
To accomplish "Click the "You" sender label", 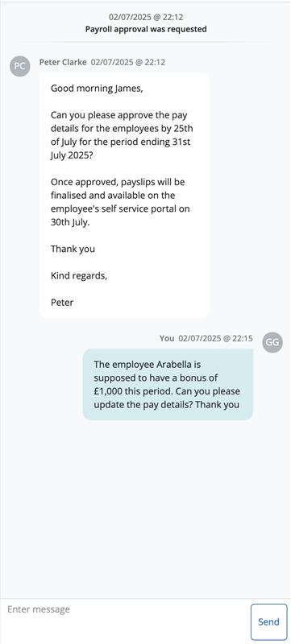I will tap(167, 338).
